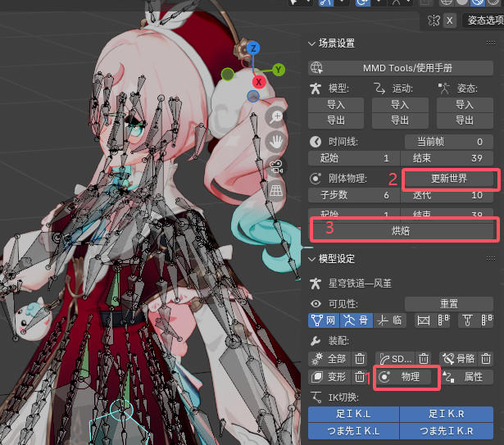Collapse the 场景设置 panel
This screenshot has height=445, width=504.
click(311, 43)
